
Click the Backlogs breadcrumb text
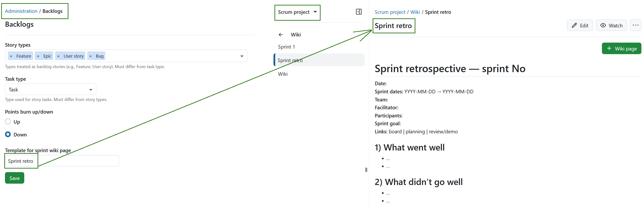coord(53,11)
